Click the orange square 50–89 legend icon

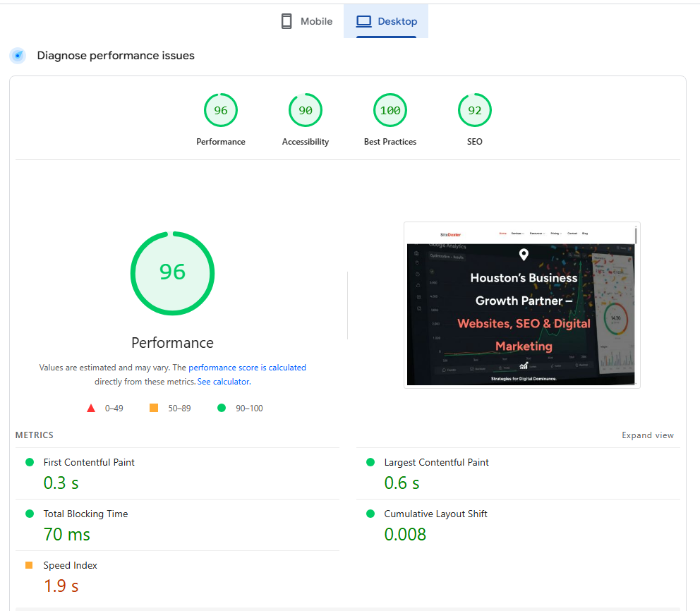click(x=154, y=408)
